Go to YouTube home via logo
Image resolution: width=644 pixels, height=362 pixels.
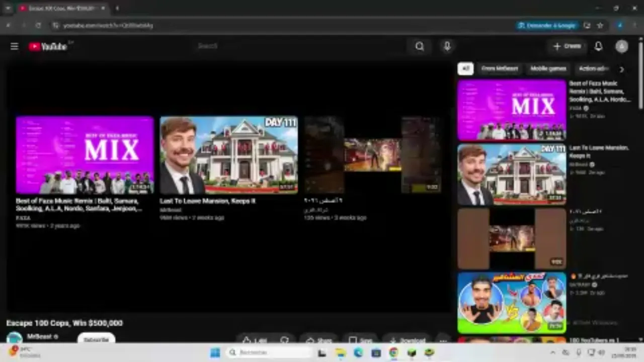pyautogui.click(x=48, y=46)
